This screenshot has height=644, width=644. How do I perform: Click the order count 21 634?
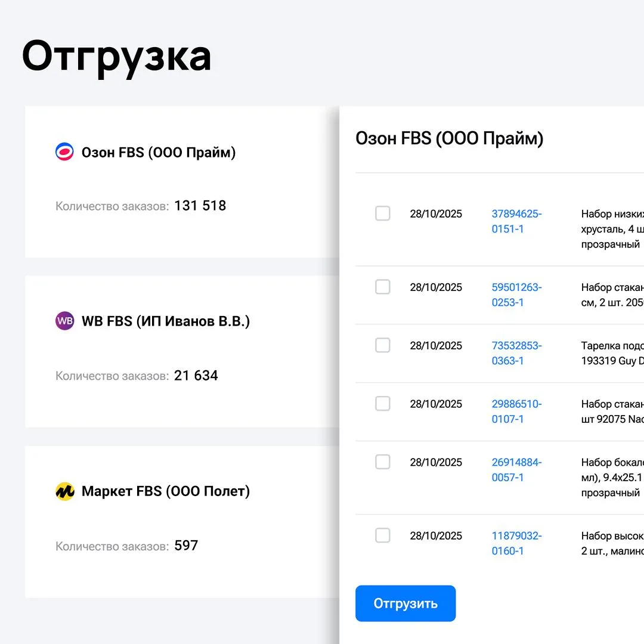(x=196, y=376)
